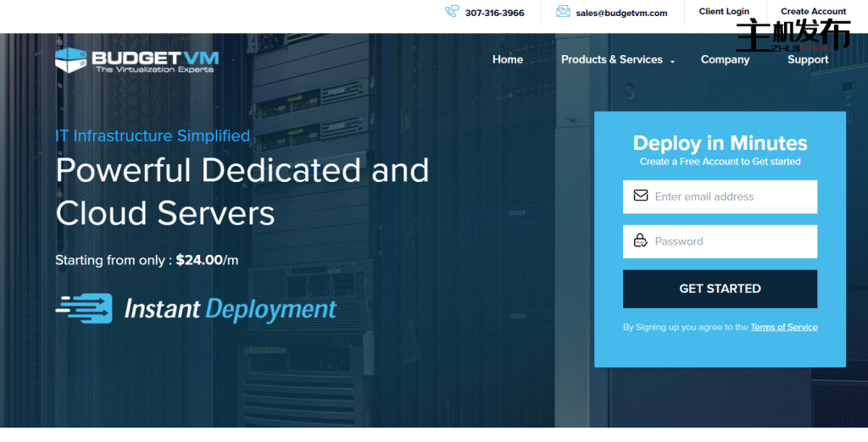Click the BudgetVM server cube logo
868x442 pixels.
(x=72, y=59)
